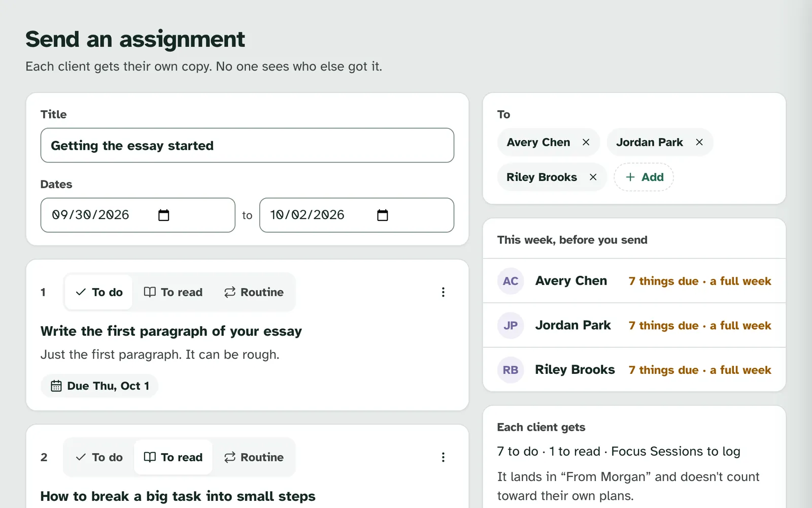This screenshot has width=812, height=508.
Task: Click AC avatar for Avery Chen
Action: click(x=511, y=281)
